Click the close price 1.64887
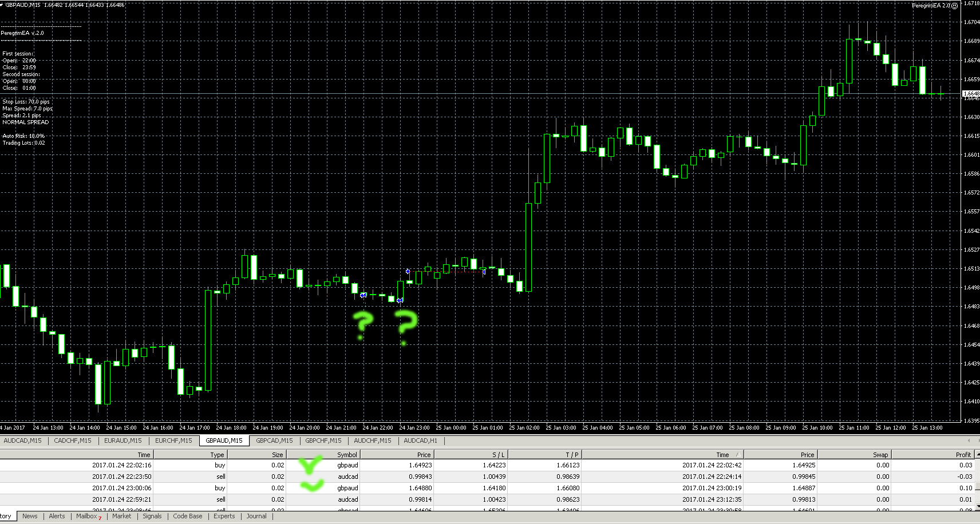This screenshot has width=980, height=524. (x=804, y=488)
